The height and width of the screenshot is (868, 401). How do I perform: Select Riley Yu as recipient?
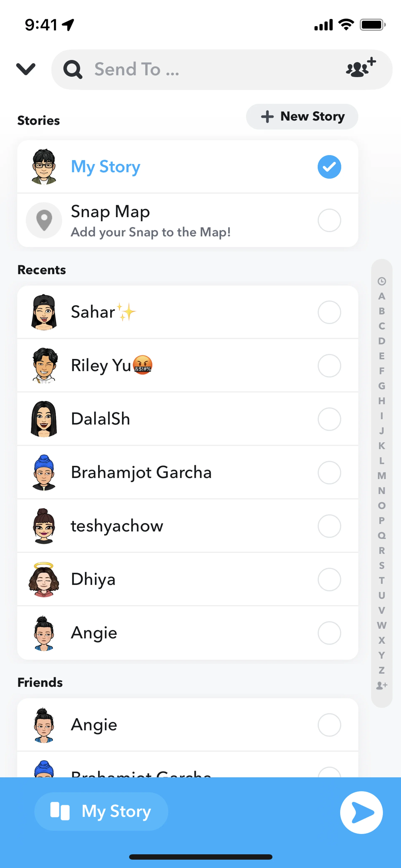pos(329,366)
